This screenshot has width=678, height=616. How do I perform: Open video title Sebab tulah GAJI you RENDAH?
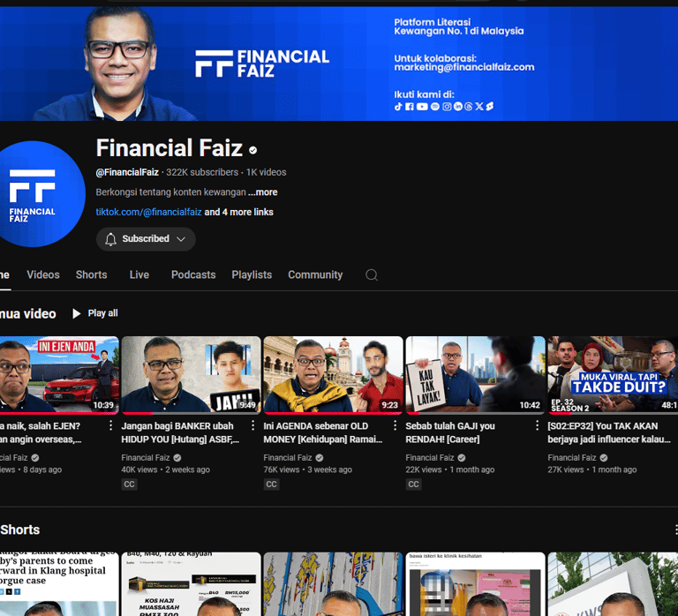pyautogui.click(x=450, y=432)
